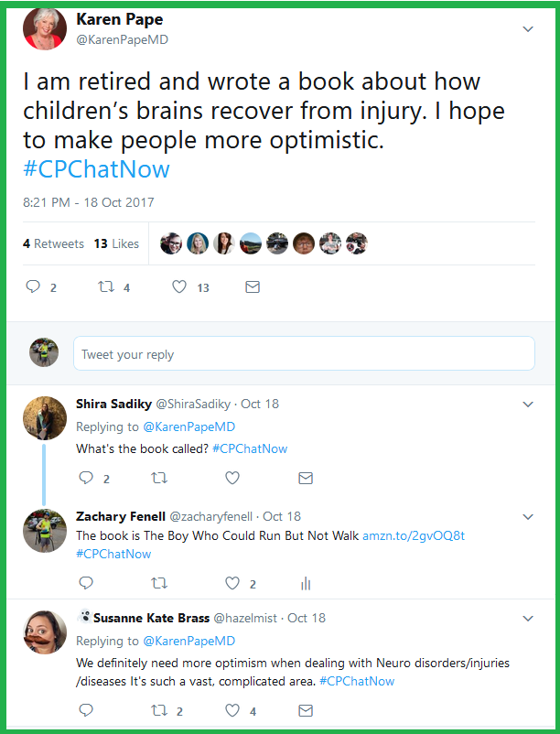Image resolution: width=560 pixels, height=734 pixels.
Task: Message Shira Sadiky's reply via envelope icon
Action: click(x=306, y=478)
